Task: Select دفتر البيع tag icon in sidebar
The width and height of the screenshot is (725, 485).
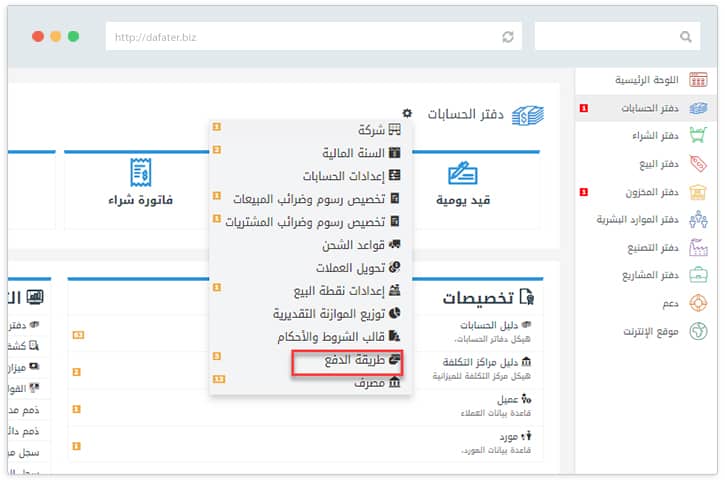Action: pyautogui.click(x=698, y=163)
